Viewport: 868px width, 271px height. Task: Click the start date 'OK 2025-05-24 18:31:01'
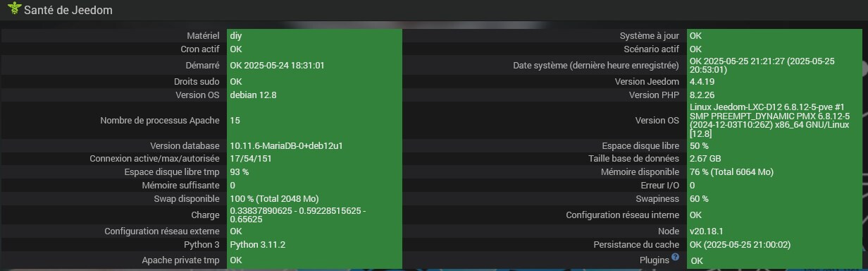click(277, 65)
